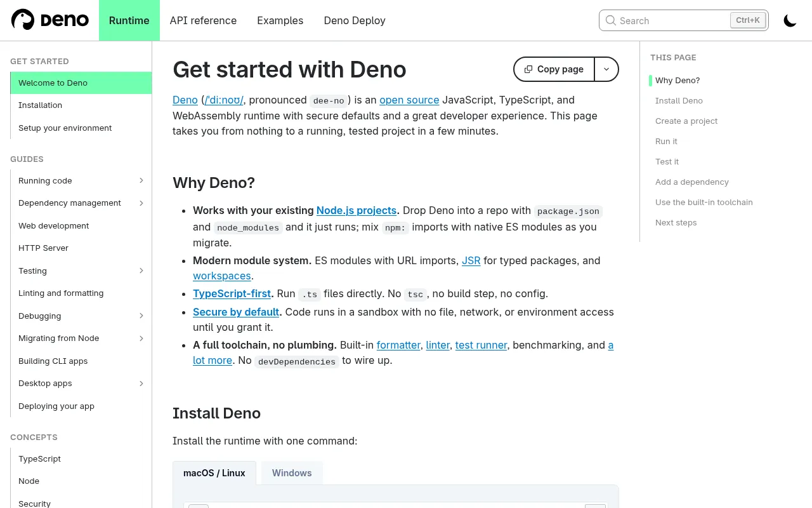
Task: Expand the Running code sidebar section
Action: pos(141,180)
